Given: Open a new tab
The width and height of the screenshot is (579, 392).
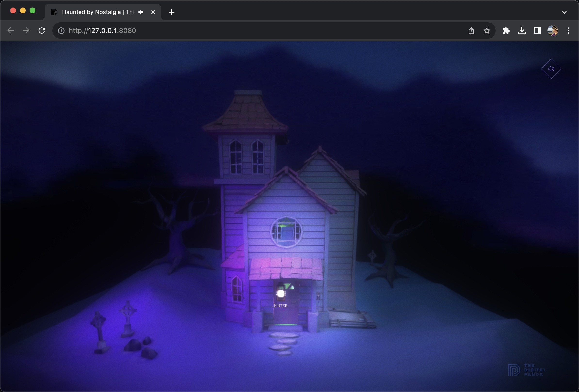Looking at the screenshot, I should pos(171,12).
